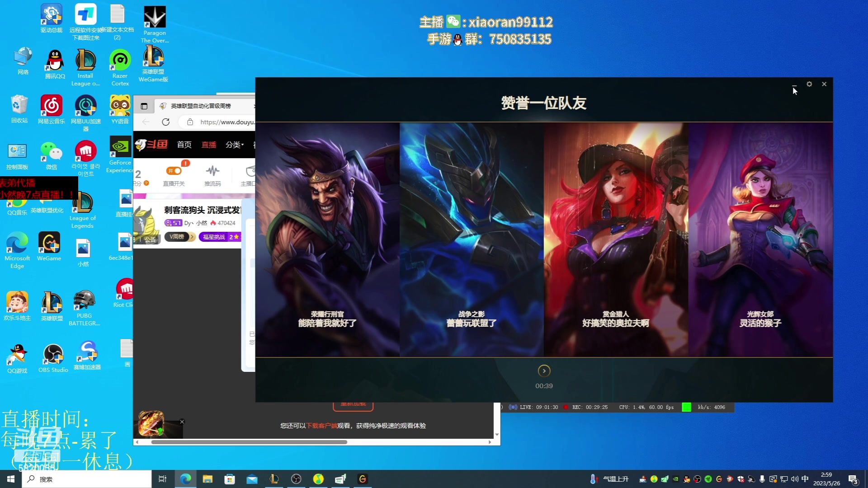Open Install League of Legends shortcut
The image size is (868, 488).
click(85, 67)
